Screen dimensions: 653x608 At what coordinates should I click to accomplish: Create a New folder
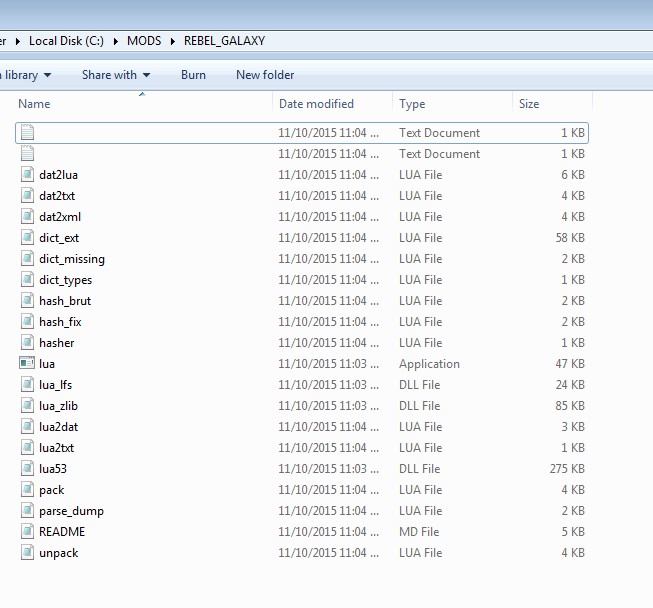265,75
